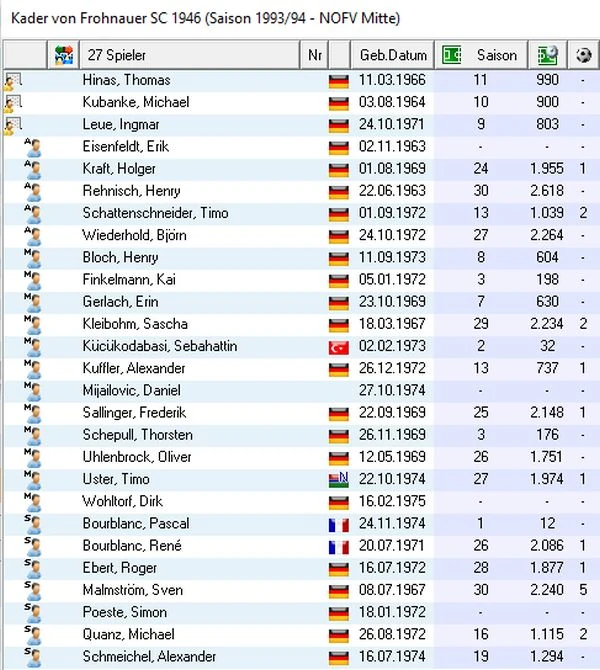Click midfielder icon beside Wohltorf, Dirk

33,502
